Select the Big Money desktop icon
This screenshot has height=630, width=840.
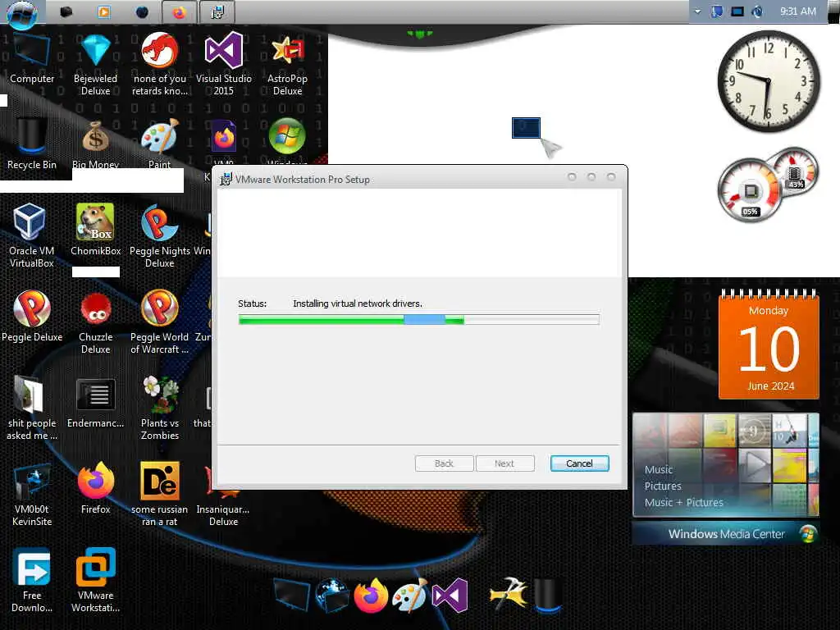pyautogui.click(x=95, y=144)
